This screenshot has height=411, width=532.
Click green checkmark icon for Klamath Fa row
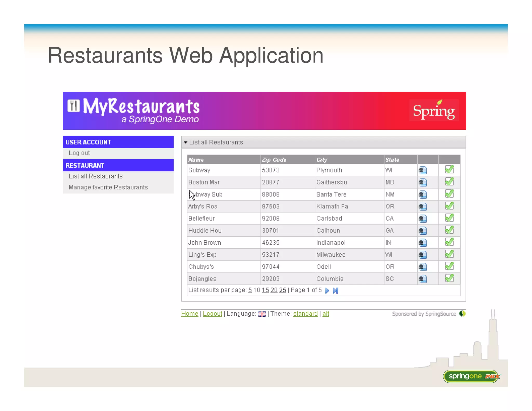449,206
